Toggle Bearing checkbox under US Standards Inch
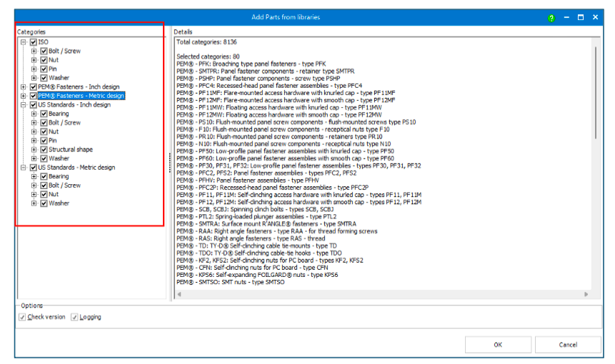The width and height of the screenshot is (615, 364). click(44, 113)
